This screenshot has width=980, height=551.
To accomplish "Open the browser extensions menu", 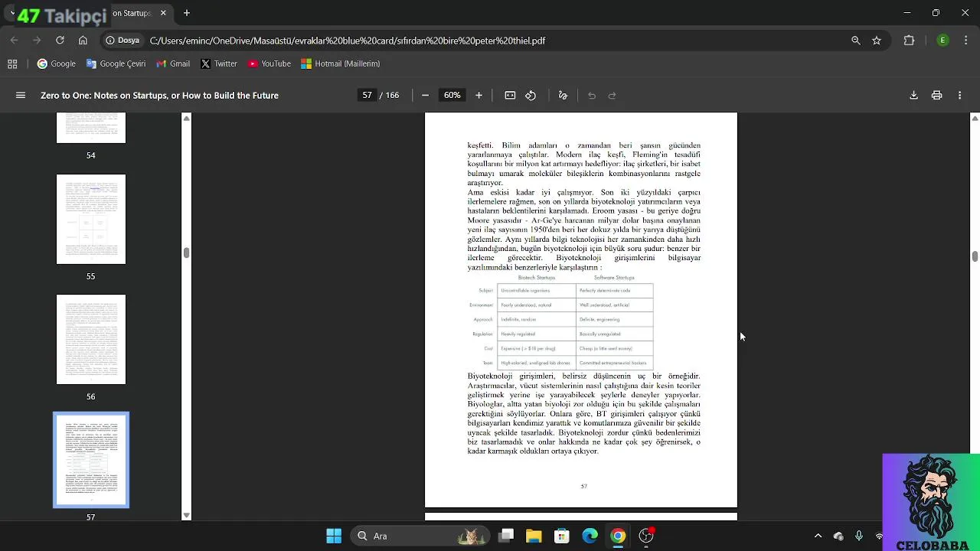I will coord(910,41).
